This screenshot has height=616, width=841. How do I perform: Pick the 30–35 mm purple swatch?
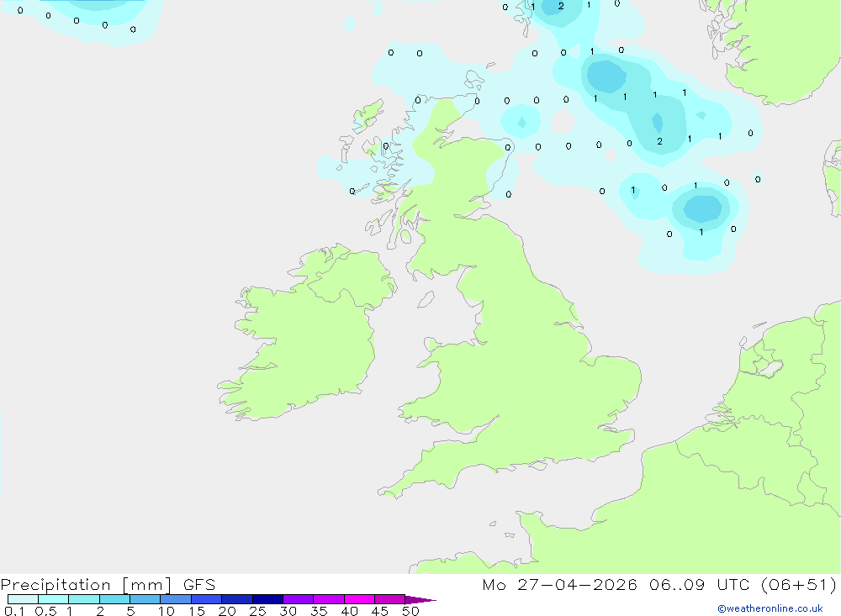pyautogui.click(x=299, y=599)
